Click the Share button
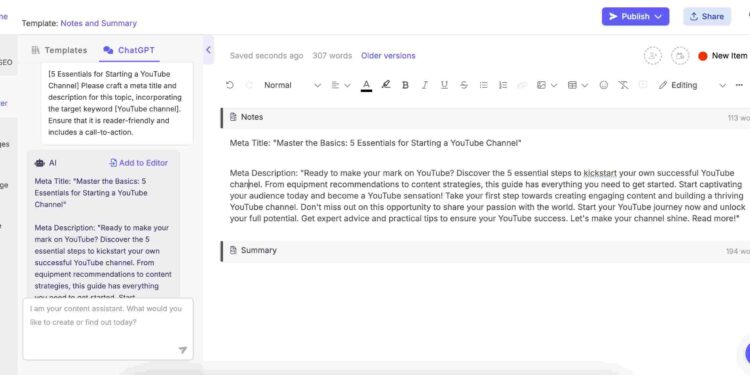 (706, 16)
